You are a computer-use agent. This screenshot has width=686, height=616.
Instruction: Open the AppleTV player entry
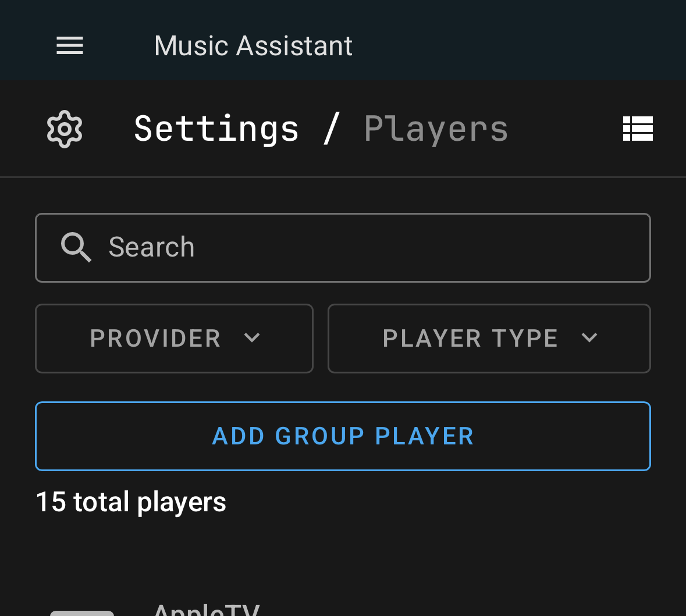point(207,610)
